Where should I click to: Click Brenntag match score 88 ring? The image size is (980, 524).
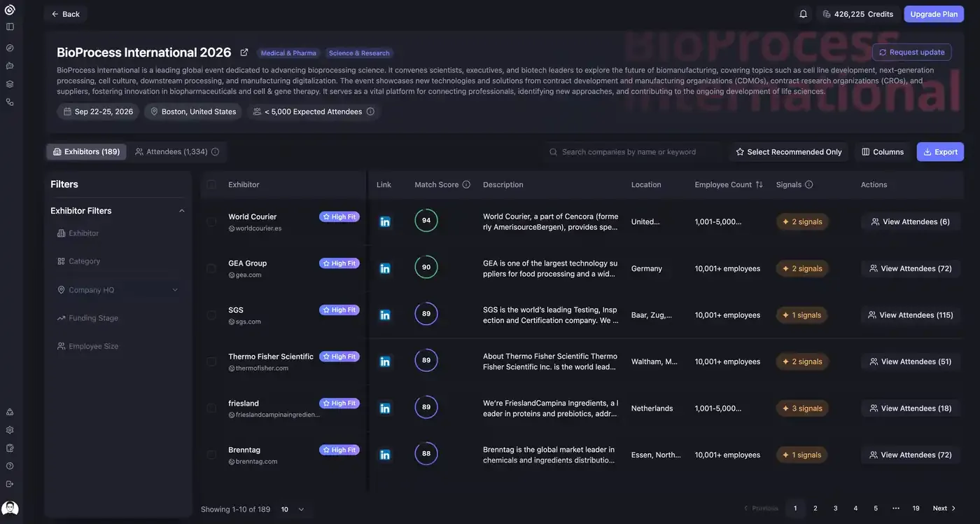pos(426,453)
